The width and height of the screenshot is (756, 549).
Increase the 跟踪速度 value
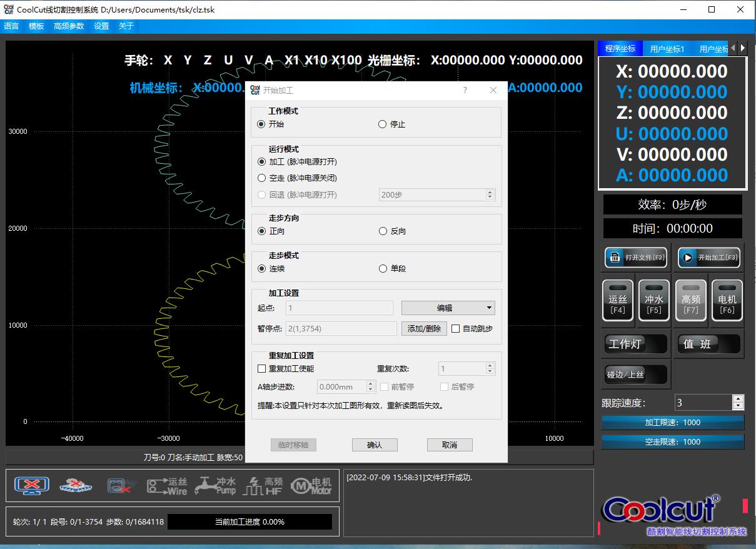tap(738, 399)
